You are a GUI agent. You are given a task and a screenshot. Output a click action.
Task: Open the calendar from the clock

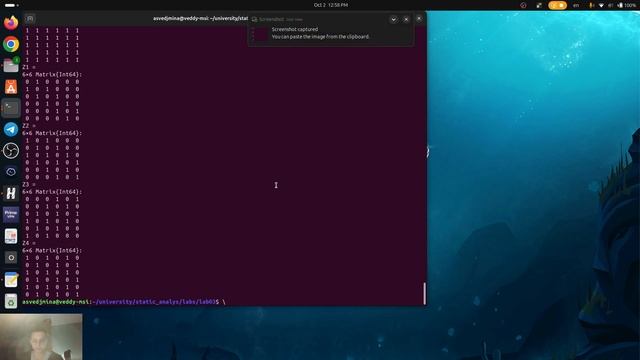coord(331,5)
